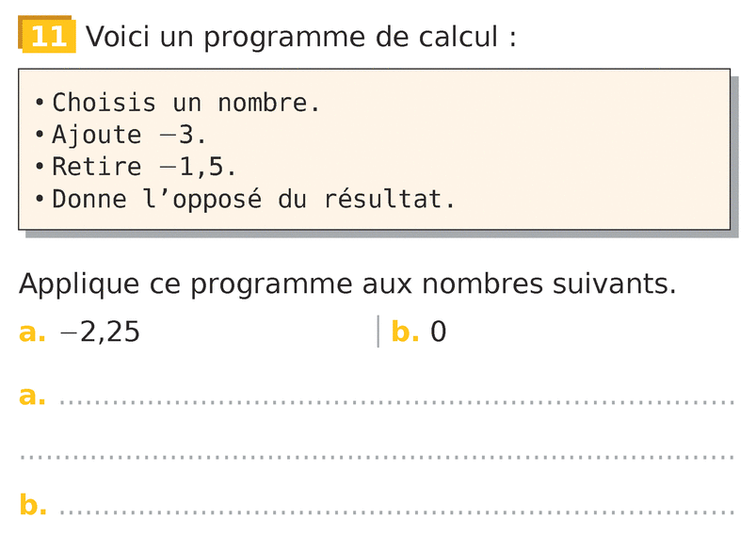Click the yellow "a." label beside −2,25
Viewport: 756px width, 551px height.
coord(32,332)
